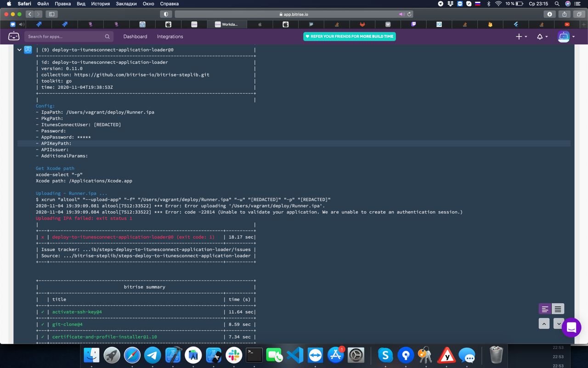
Task: Switch to the Twitch tab
Action: (413, 24)
